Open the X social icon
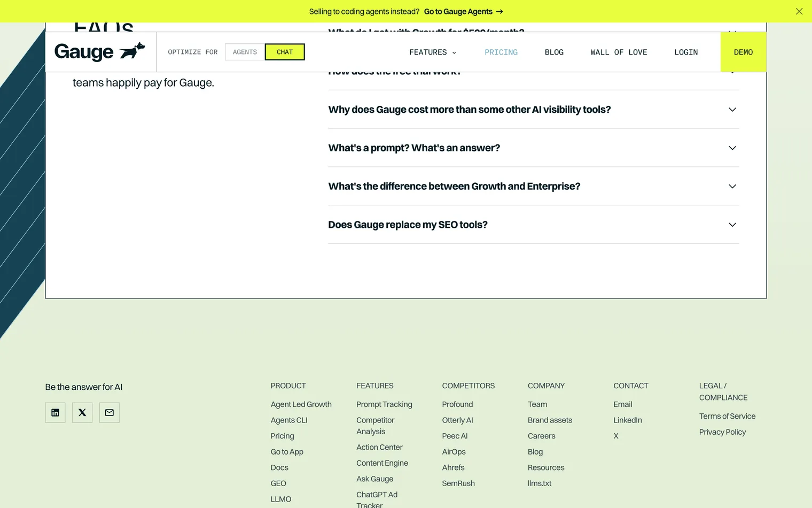 (x=82, y=413)
